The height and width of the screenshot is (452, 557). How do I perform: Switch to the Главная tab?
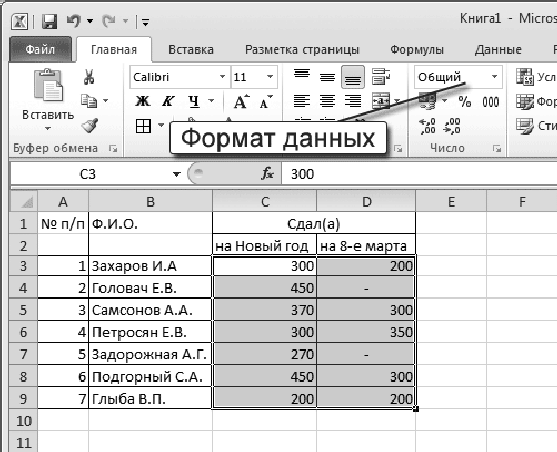point(114,50)
